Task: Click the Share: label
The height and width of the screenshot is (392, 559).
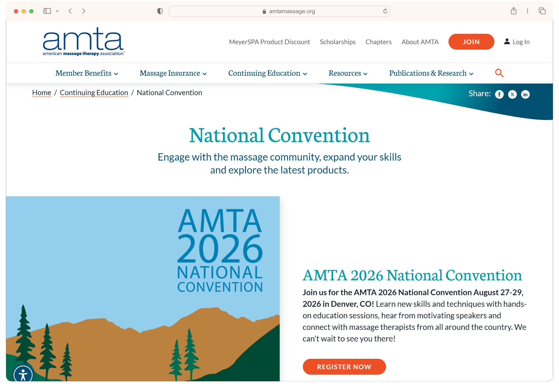Action: click(480, 94)
